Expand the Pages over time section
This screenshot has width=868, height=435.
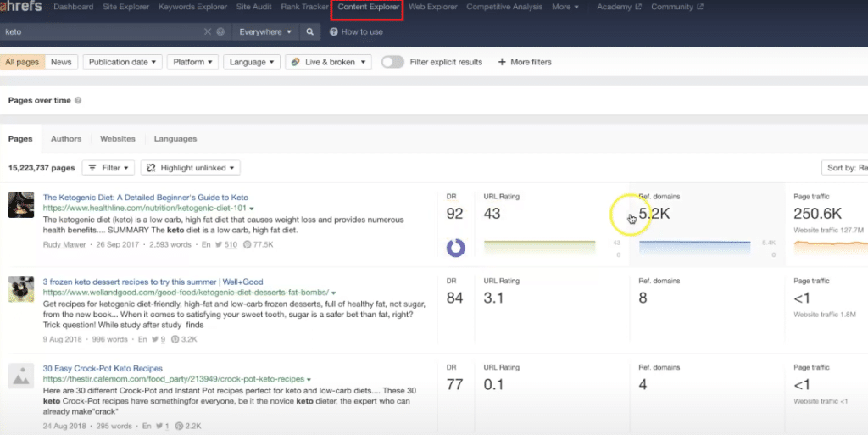click(39, 101)
